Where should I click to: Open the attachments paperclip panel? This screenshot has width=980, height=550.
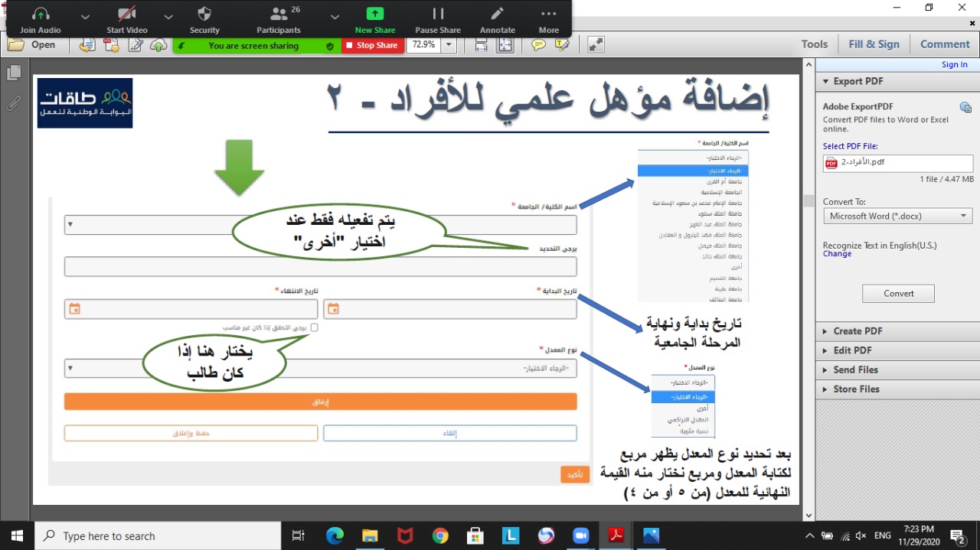[14, 103]
